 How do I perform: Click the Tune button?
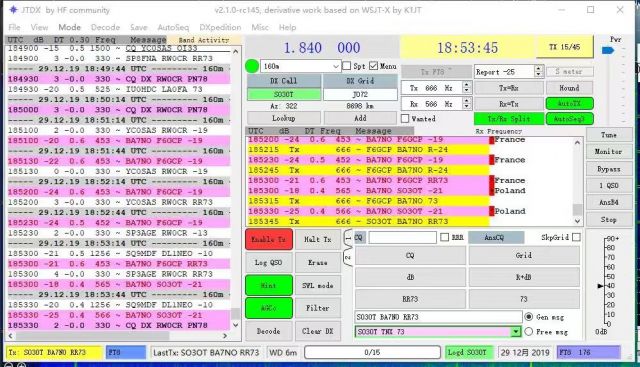pyautogui.click(x=609, y=135)
